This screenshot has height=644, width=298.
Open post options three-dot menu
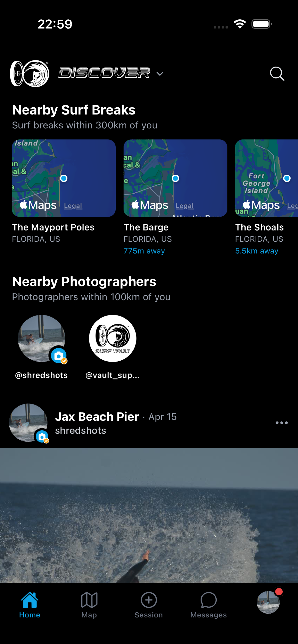tap(281, 423)
